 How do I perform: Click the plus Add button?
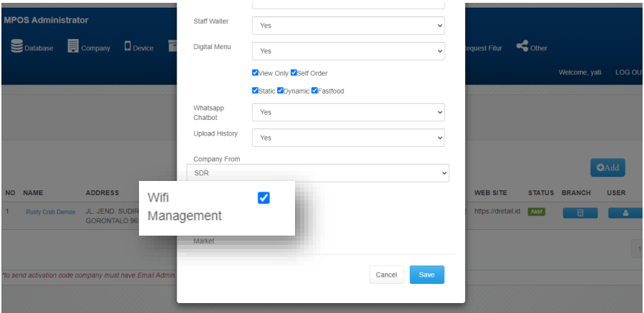point(608,168)
